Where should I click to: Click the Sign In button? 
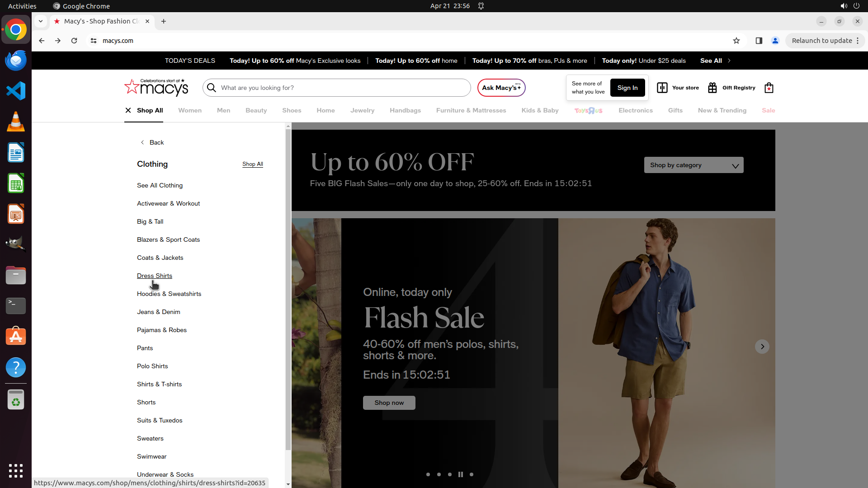627,88
